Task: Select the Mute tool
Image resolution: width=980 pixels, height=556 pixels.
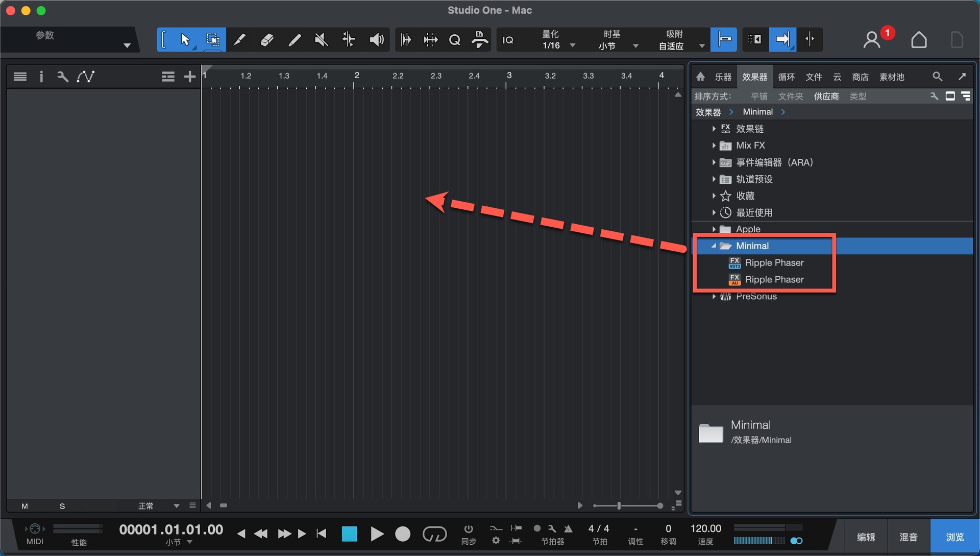Action: pyautogui.click(x=321, y=40)
